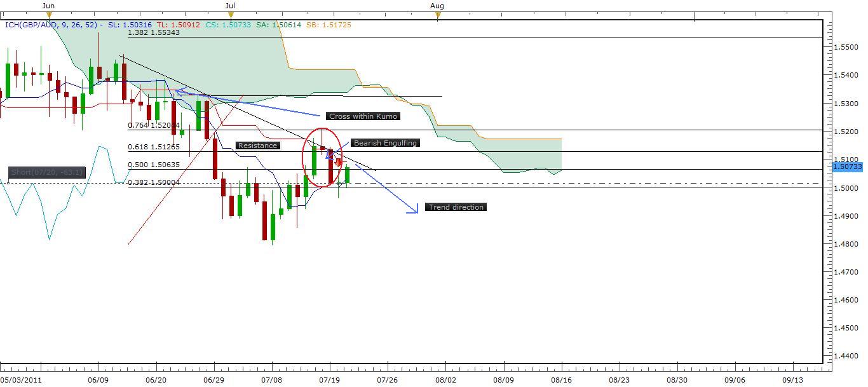This screenshot has height=387, width=868.
Task: Select the Cross within Kumo label
Action: point(363,116)
